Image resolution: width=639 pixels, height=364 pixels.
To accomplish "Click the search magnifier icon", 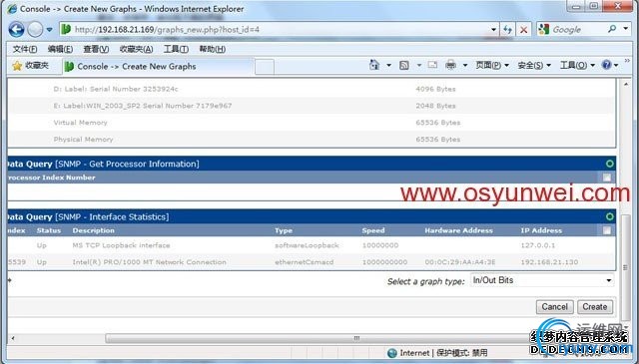I will pyautogui.click(x=612, y=29).
